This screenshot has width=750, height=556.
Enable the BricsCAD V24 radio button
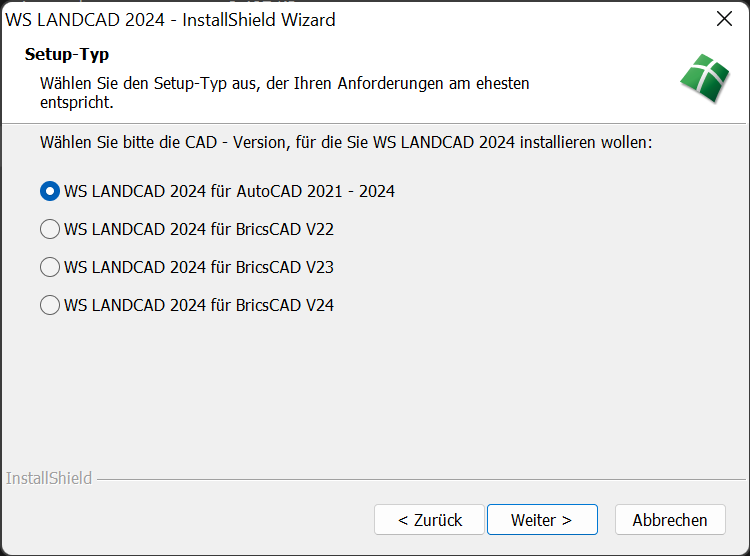click(x=50, y=305)
